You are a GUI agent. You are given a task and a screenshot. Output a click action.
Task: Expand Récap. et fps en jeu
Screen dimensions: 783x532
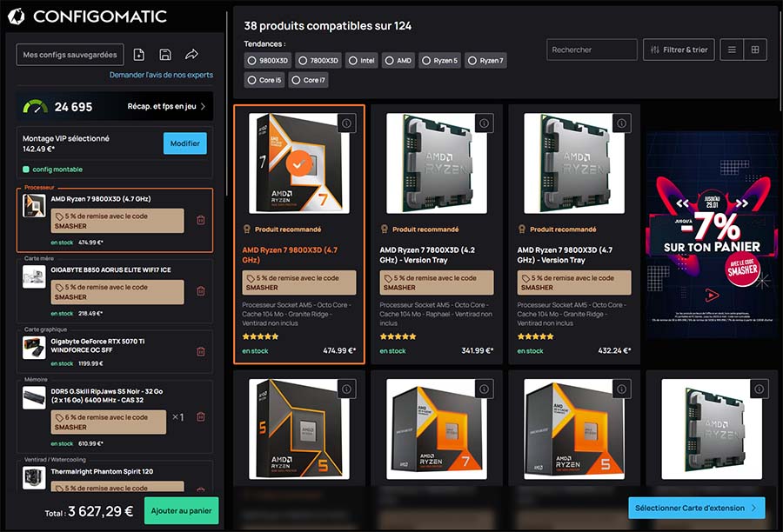tap(167, 107)
